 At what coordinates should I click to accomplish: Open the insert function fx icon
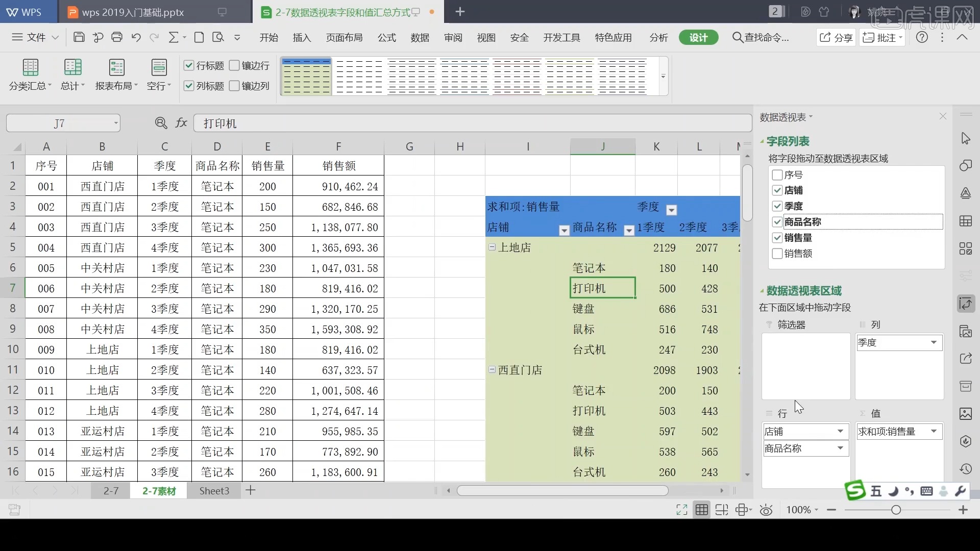pos(181,122)
